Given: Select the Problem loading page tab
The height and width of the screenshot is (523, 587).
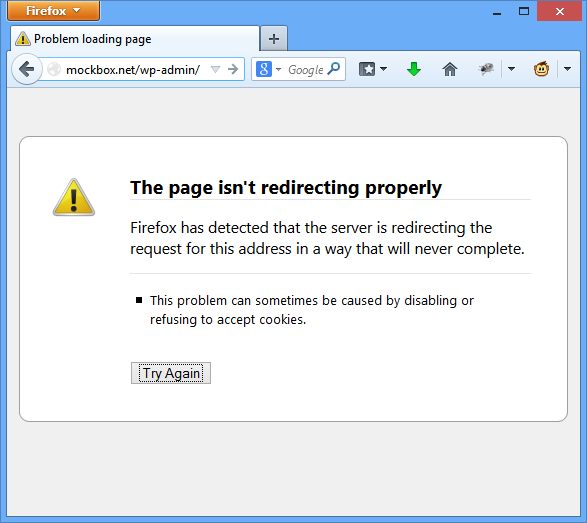Looking at the screenshot, I should 135,39.
